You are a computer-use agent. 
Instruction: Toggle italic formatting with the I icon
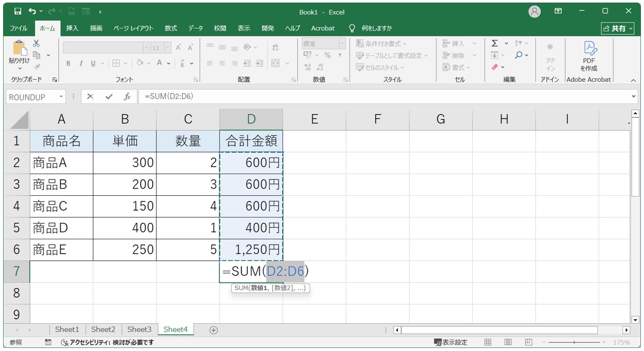[81, 63]
